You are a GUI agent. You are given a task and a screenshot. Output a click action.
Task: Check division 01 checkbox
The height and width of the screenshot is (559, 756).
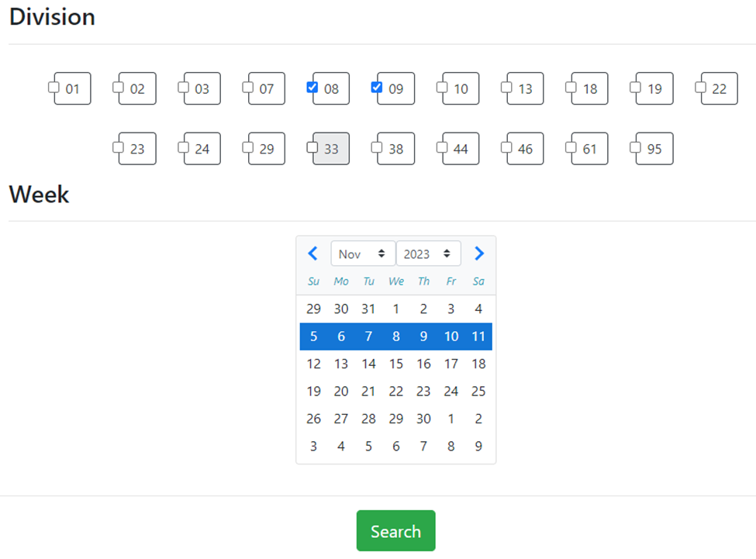54,88
